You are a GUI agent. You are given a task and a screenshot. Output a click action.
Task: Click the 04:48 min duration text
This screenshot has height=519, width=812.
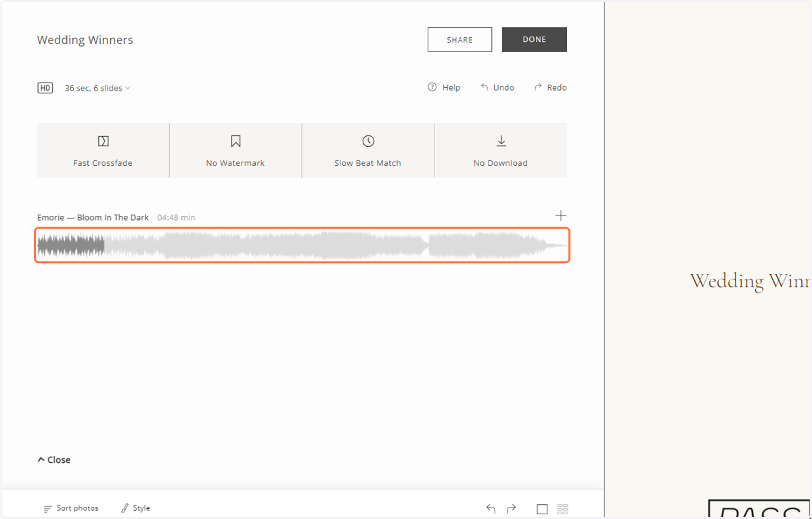pos(176,217)
